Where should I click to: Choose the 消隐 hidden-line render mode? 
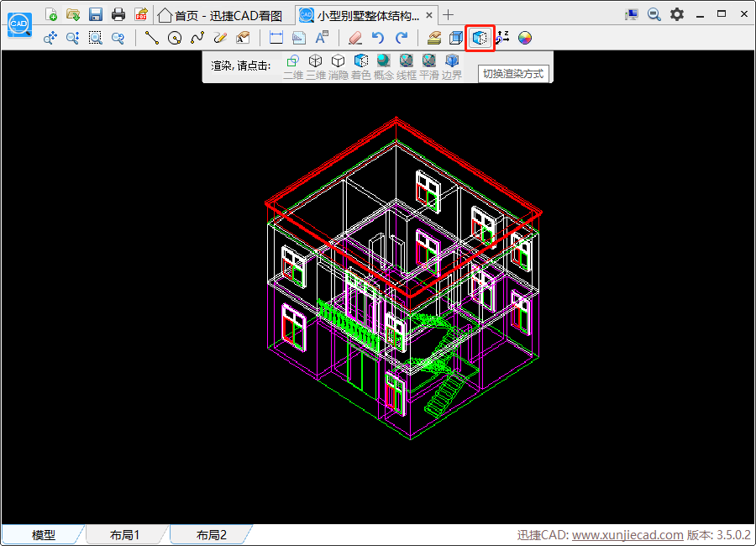[x=338, y=67]
